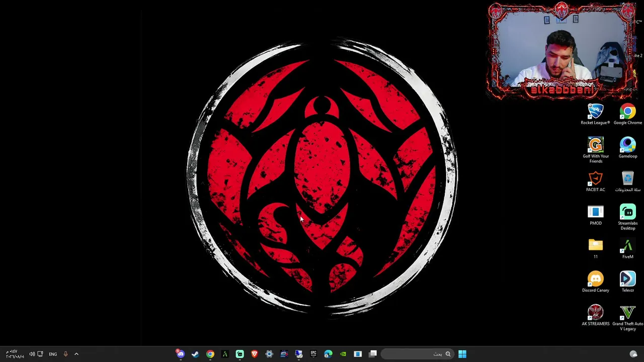The height and width of the screenshot is (362, 644).
Task: Open the Windows Start menu
Action: (x=462, y=354)
